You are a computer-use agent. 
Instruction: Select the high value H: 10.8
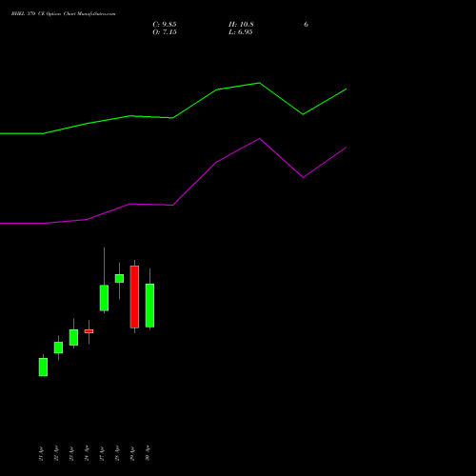pos(241,25)
